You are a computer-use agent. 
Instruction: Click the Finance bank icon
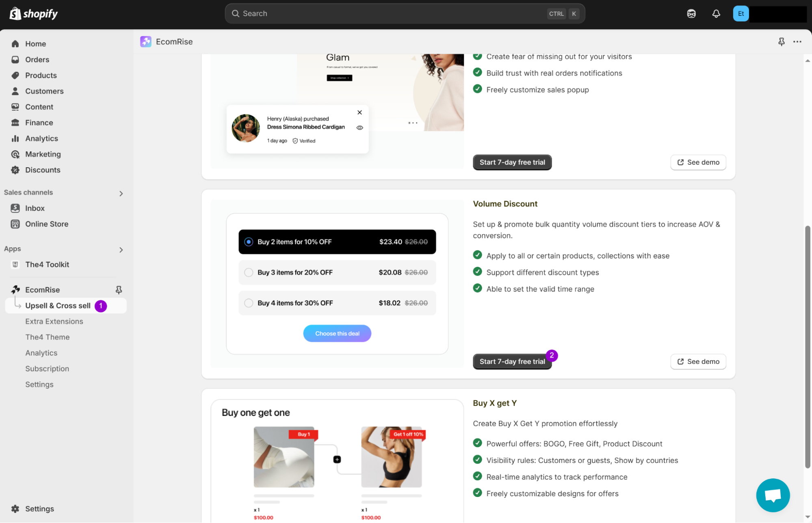point(15,123)
